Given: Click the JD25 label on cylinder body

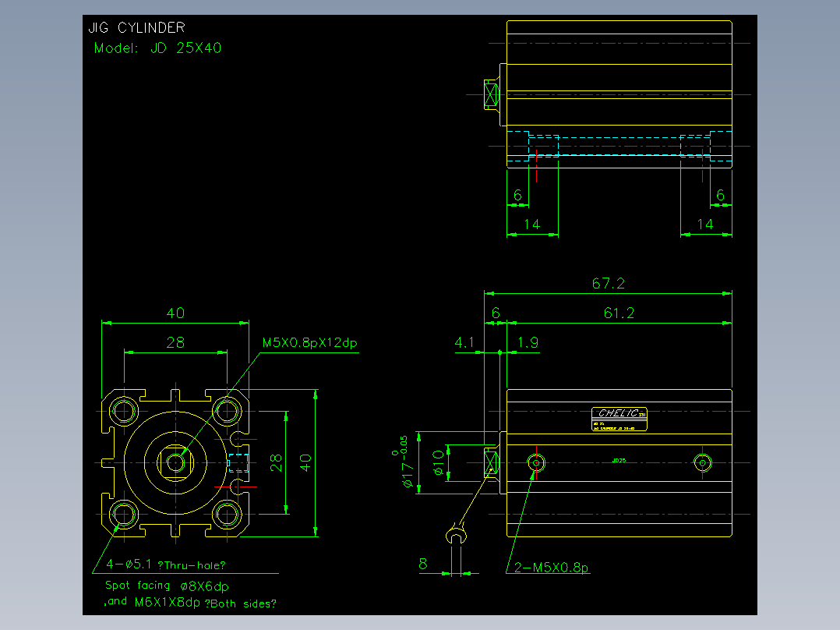Looking at the screenshot, I should coord(619,461).
